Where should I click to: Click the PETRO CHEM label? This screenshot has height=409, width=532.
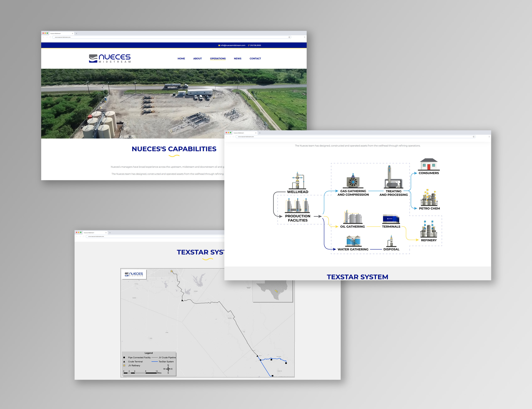tap(429, 208)
